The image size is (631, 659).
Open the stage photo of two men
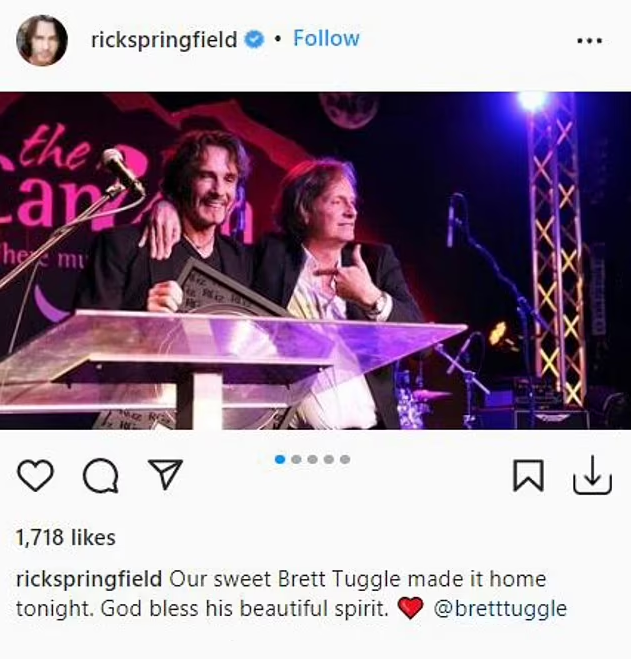[x=315, y=261]
